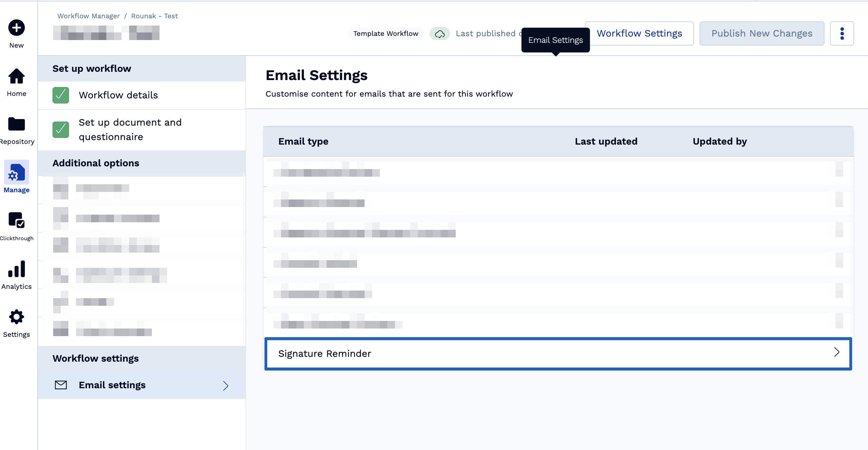
Task: Go to Workflow Manager via the breadcrumb
Action: pos(88,16)
